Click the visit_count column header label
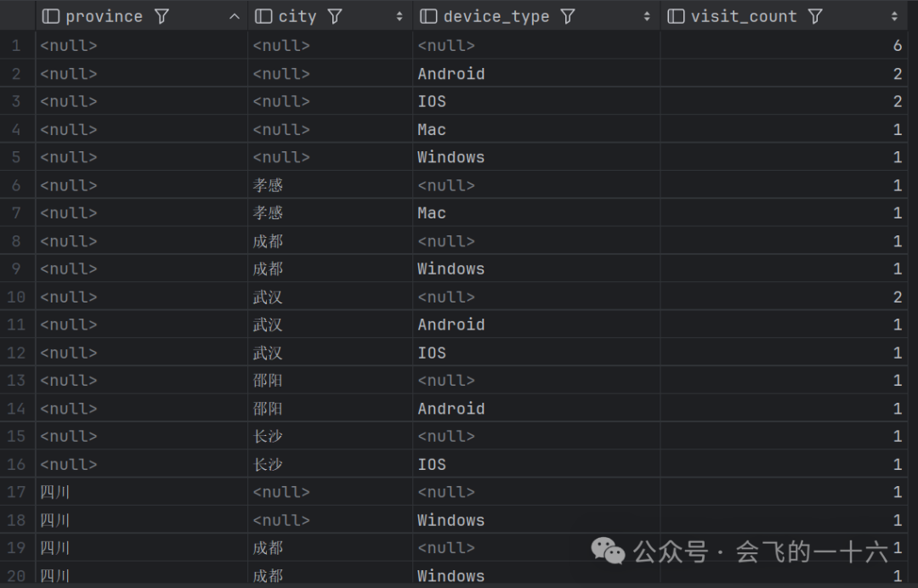This screenshot has height=588, width=918. pos(744,16)
